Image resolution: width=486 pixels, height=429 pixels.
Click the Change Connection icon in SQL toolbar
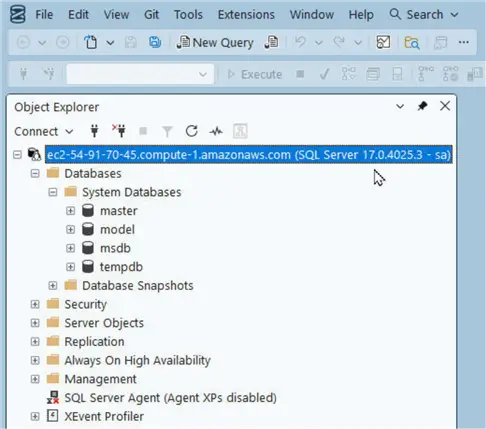pyautogui.click(x=49, y=74)
